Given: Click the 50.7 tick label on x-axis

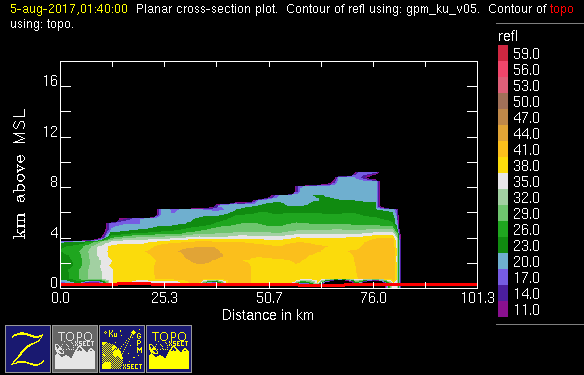Looking at the screenshot, I should [269, 298].
